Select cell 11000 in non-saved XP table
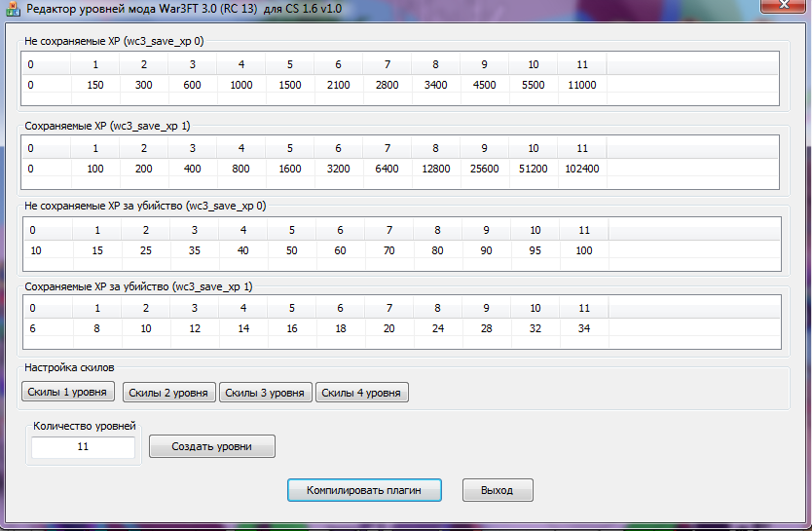 coord(582,85)
